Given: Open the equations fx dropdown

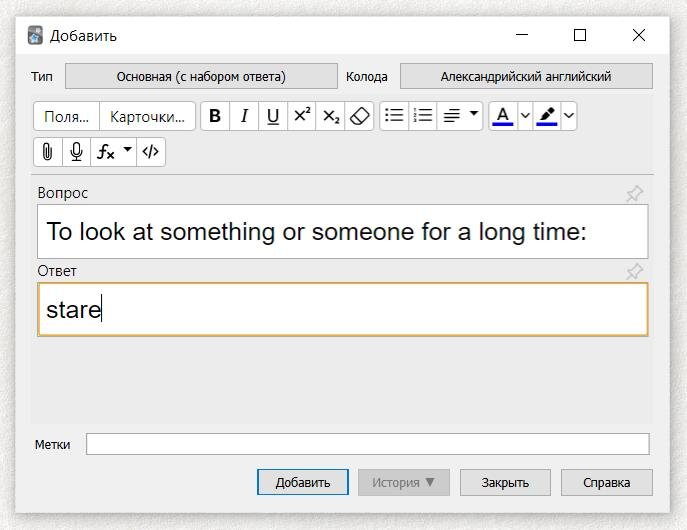Looking at the screenshot, I should click(x=113, y=152).
